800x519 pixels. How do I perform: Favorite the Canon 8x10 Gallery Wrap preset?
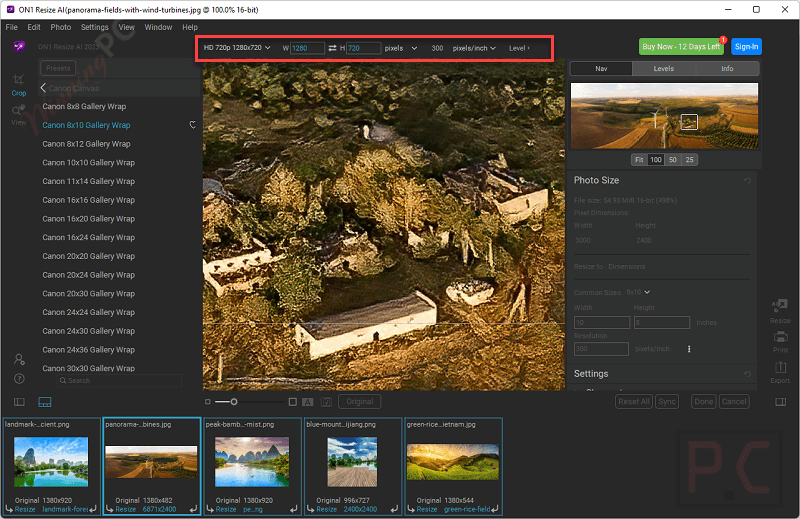[x=192, y=125]
